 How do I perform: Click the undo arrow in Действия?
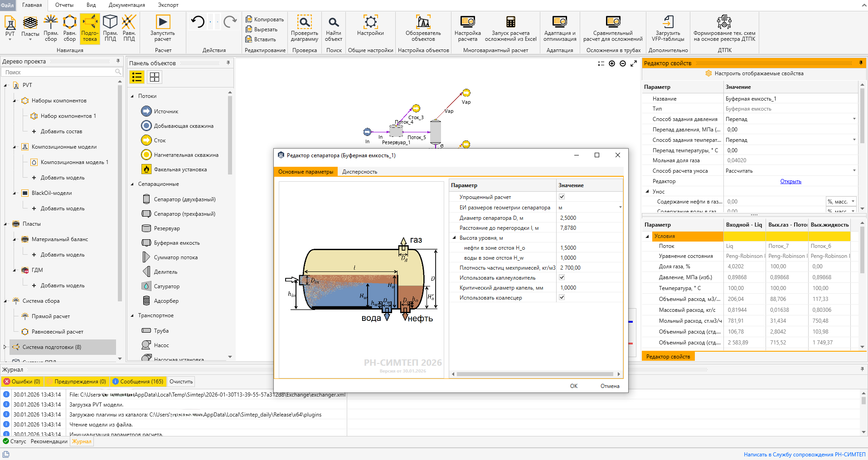(198, 22)
